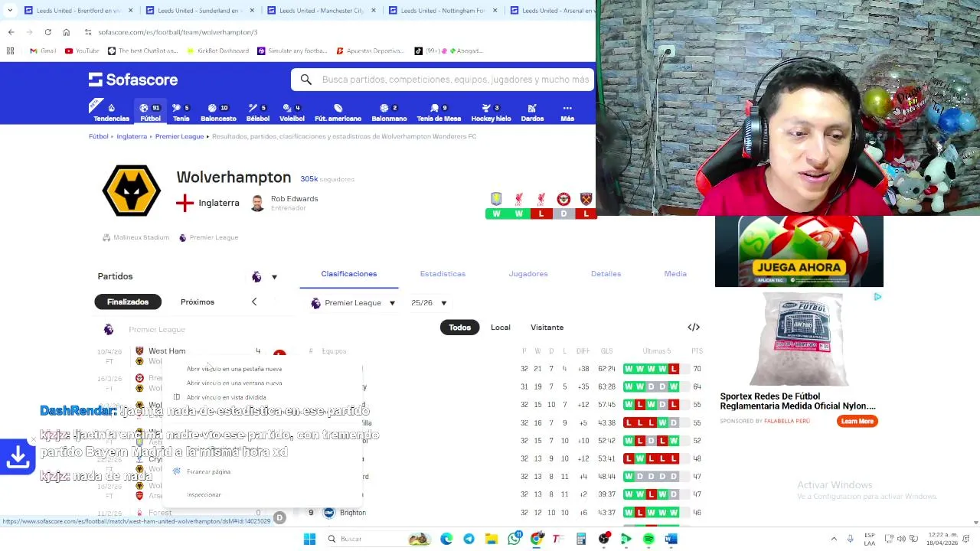Open the Más sports menu
Viewport: 980px width, 551px height.
pyautogui.click(x=567, y=112)
